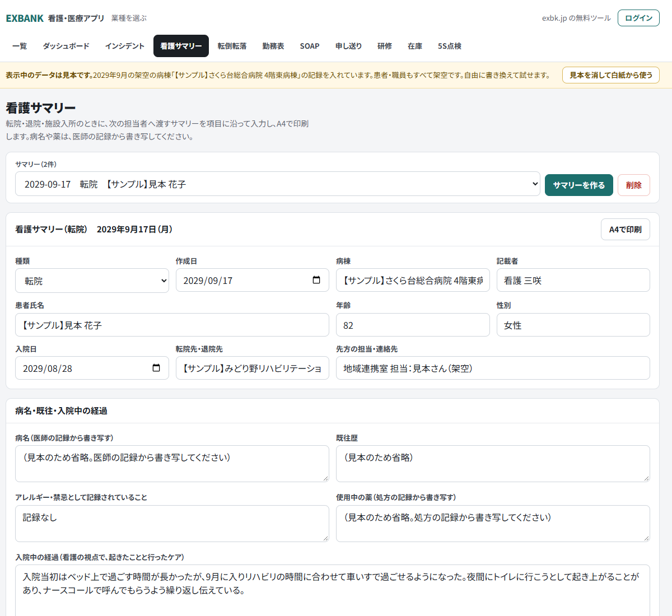Click the 既往歴 textarea
Screen dimensions: 672x616
click(493, 464)
